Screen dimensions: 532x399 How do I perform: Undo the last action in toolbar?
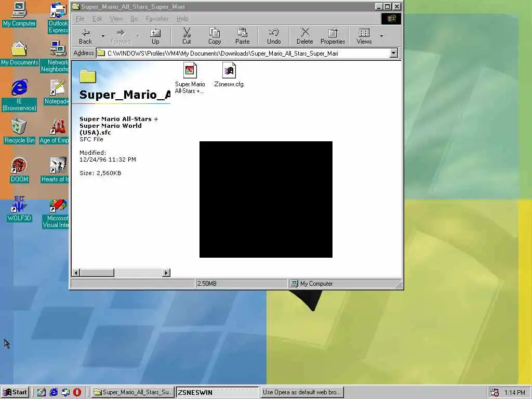(x=274, y=36)
